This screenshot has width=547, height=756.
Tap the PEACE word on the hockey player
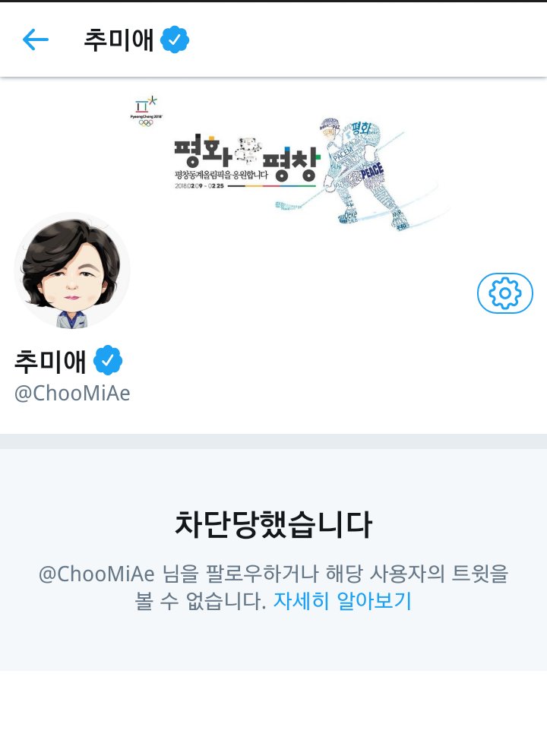coord(372,171)
